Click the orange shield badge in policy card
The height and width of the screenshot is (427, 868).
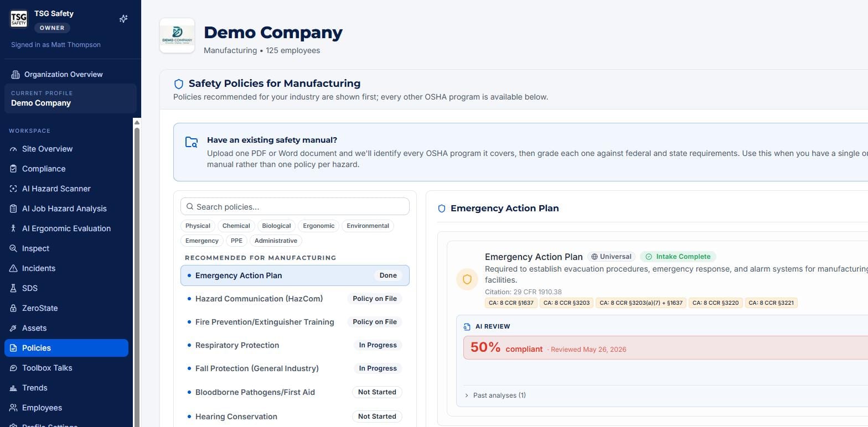point(467,279)
